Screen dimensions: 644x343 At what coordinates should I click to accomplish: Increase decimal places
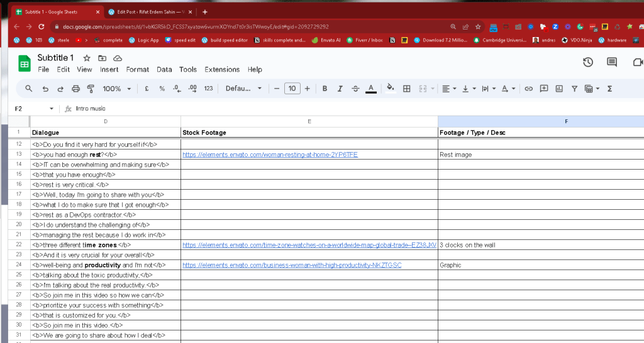point(192,89)
